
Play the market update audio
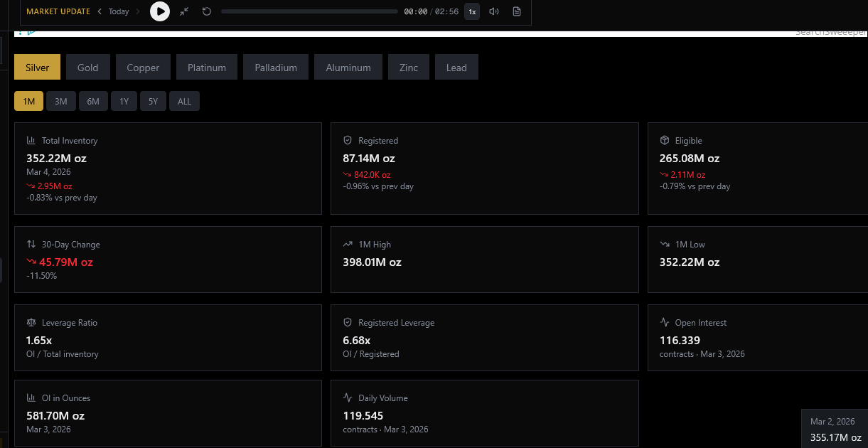pyautogui.click(x=160, y=11)
